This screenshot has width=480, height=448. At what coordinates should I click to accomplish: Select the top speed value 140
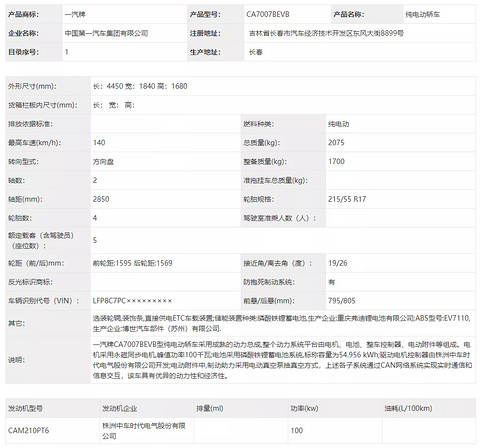[99, 143]
